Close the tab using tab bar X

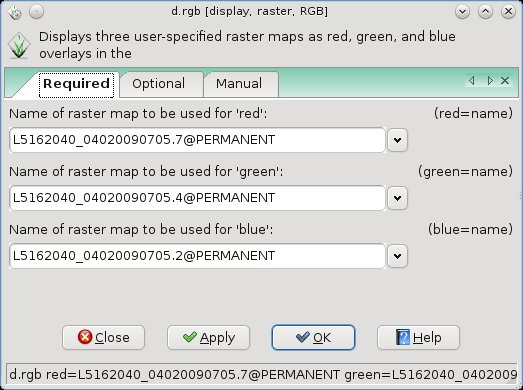point(505,80)
